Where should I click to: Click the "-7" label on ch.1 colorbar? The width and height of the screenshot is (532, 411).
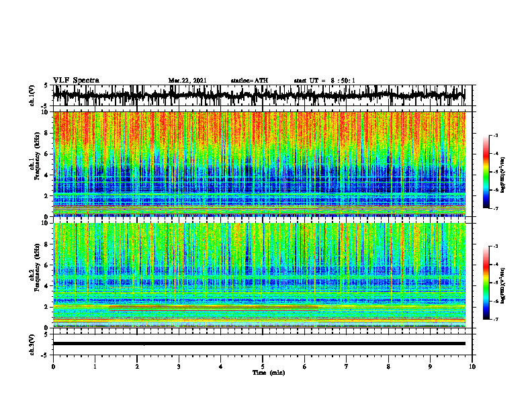point(495,208)
